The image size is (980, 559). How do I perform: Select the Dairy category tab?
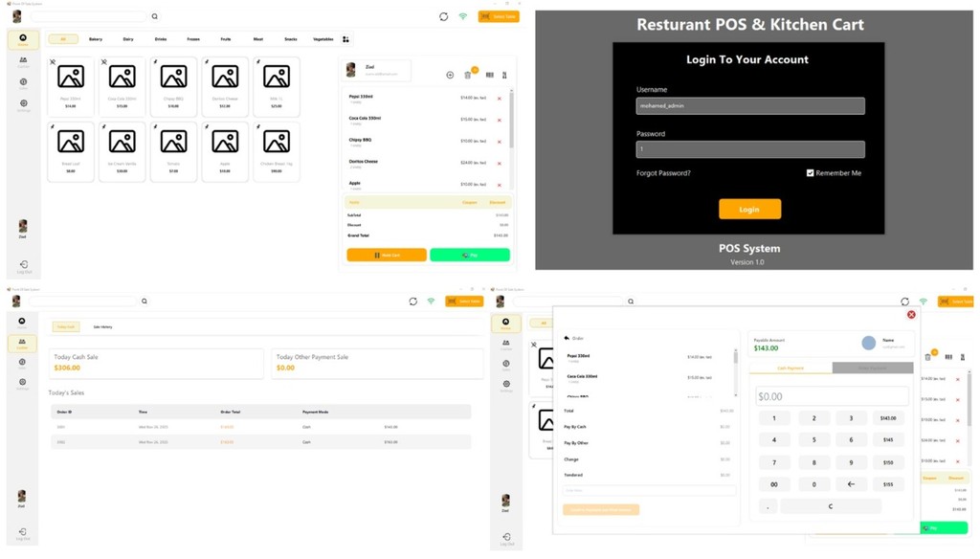click(x=128, y=39)
